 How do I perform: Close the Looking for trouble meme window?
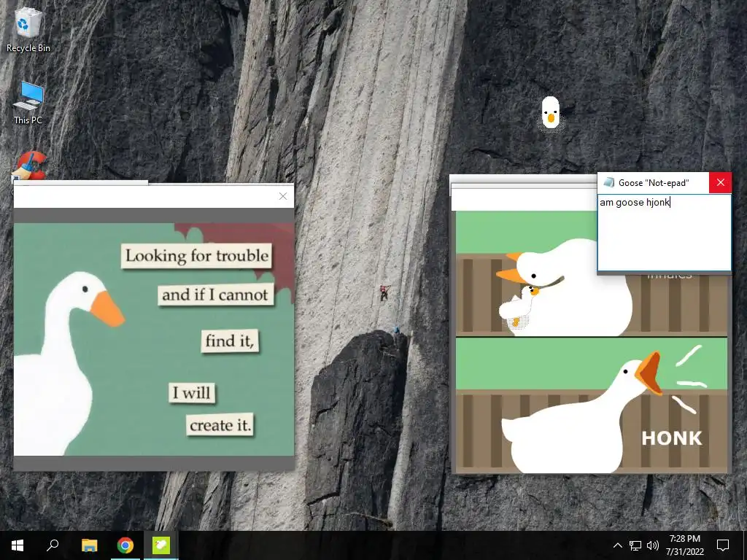pos(283,196)
